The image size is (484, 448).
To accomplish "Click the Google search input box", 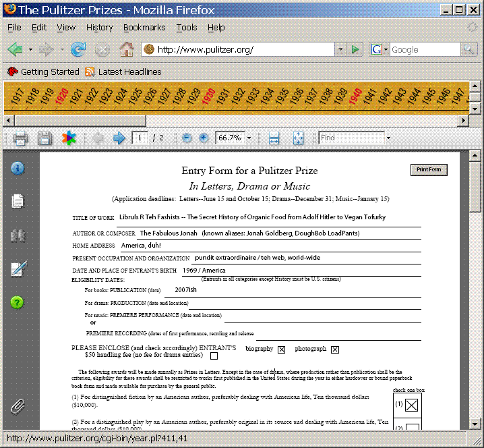I will pos(425,49).
